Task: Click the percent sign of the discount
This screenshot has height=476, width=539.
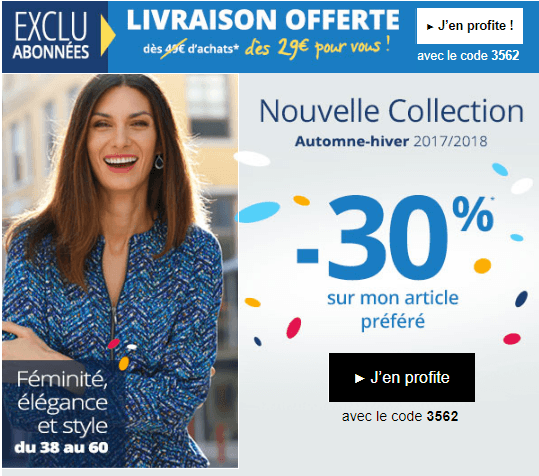Action: pos(474,214)
